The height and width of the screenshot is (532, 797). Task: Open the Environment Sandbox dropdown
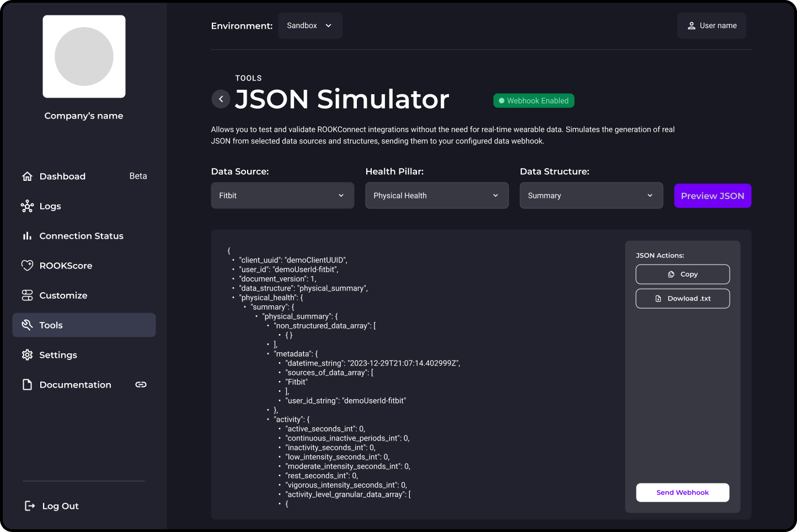310,25
